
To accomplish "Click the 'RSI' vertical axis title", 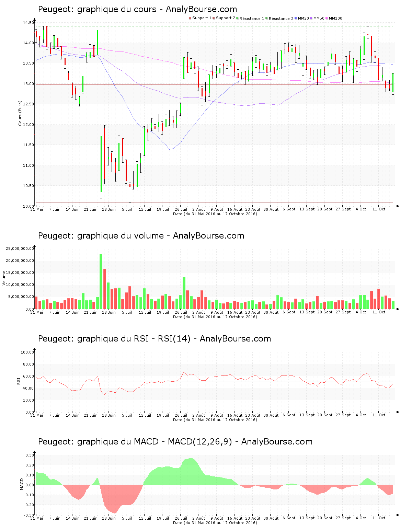I will 19,381.
